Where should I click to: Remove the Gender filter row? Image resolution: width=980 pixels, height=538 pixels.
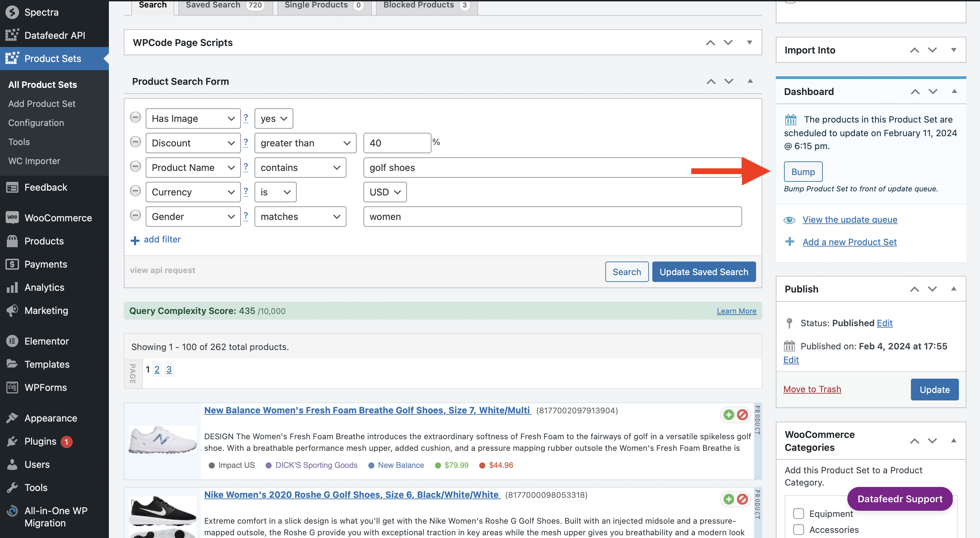pos(135,216)
